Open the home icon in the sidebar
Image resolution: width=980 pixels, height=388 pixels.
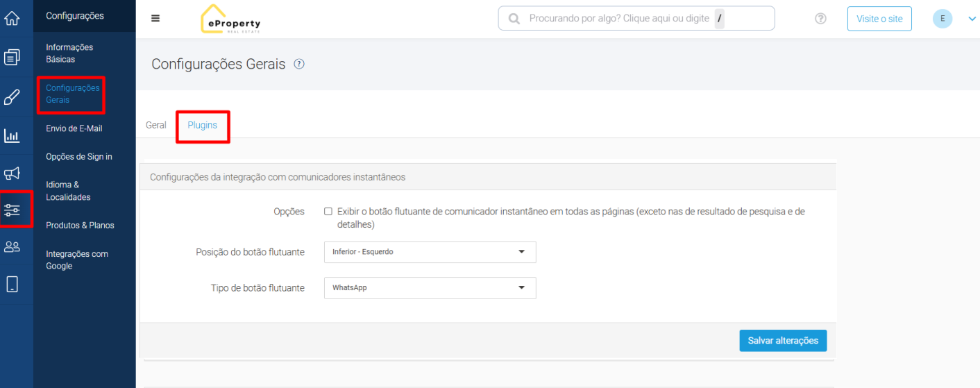[12, 19]
